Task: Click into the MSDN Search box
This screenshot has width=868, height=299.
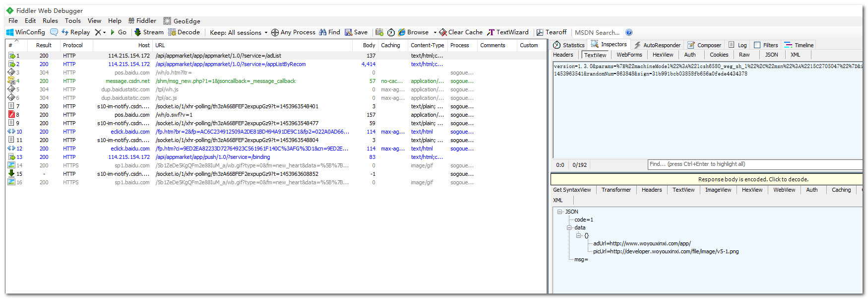Action: pos(597,33)
